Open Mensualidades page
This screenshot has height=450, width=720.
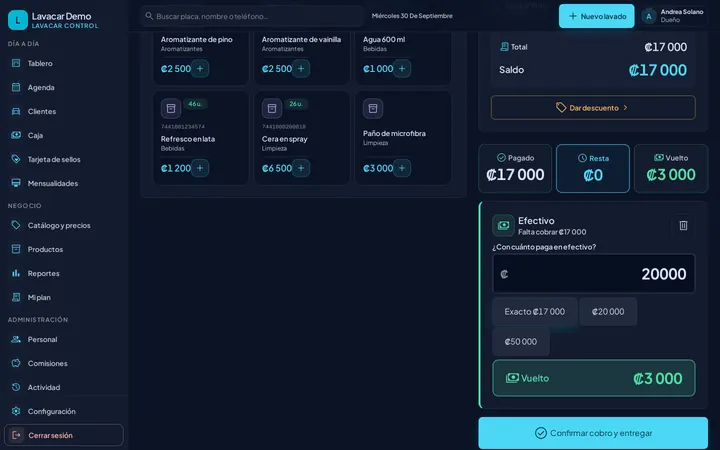point(64,183)
